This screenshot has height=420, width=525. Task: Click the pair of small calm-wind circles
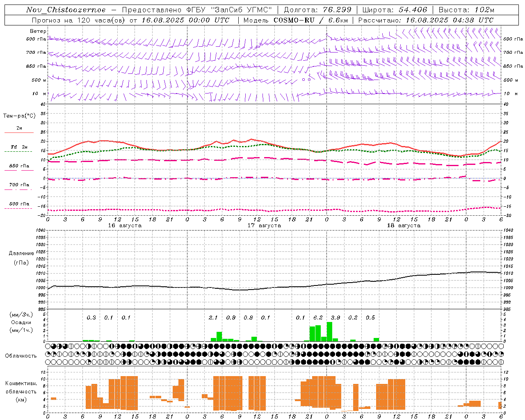click(x=306, y=80)
